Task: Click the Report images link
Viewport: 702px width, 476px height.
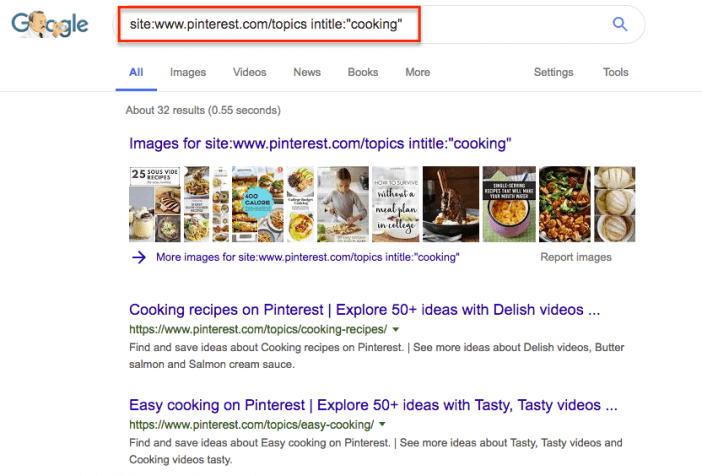Action: click(576, 257)
